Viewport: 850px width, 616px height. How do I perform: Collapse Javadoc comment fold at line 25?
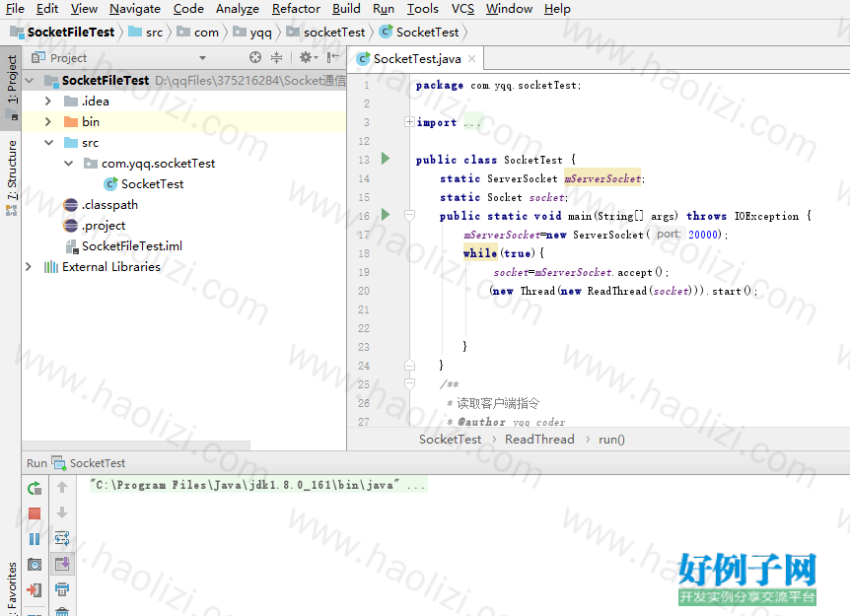[x=410, y=383]
